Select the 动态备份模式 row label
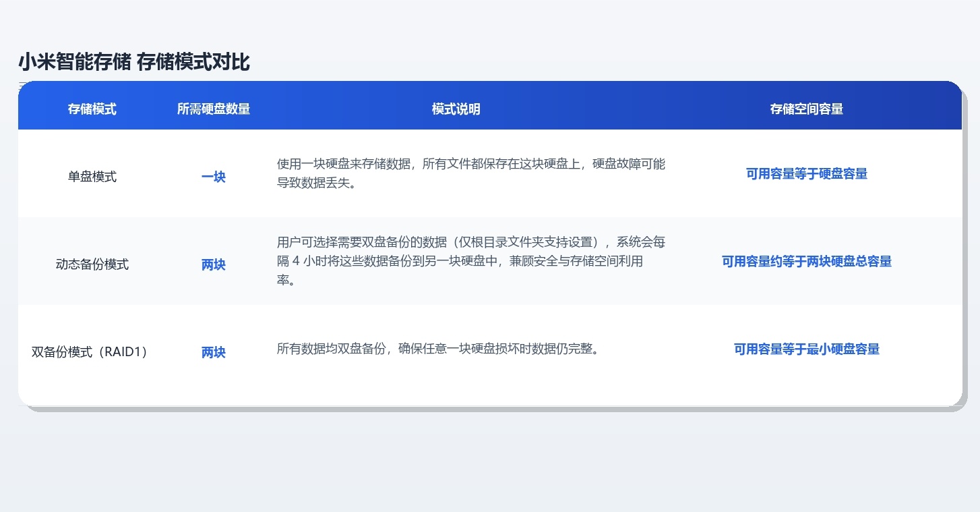The height and width of the screenshot is (512, 980). click(92, 264)
